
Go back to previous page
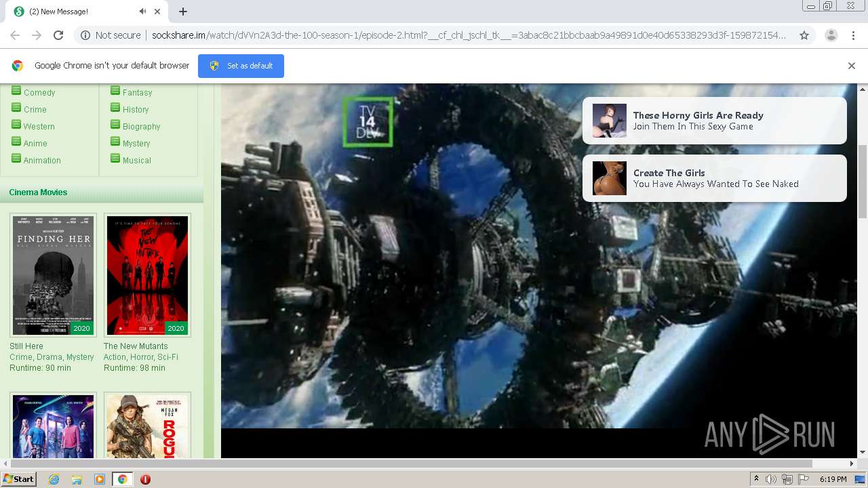15,35
